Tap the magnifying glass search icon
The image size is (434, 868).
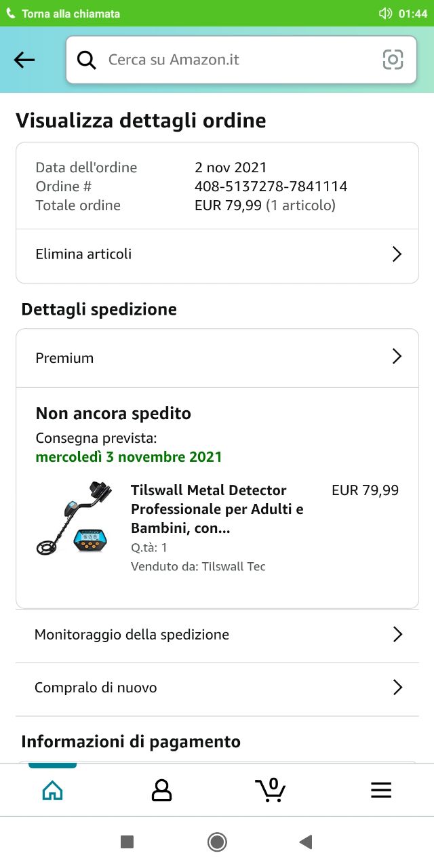click(x=87, y=60)
